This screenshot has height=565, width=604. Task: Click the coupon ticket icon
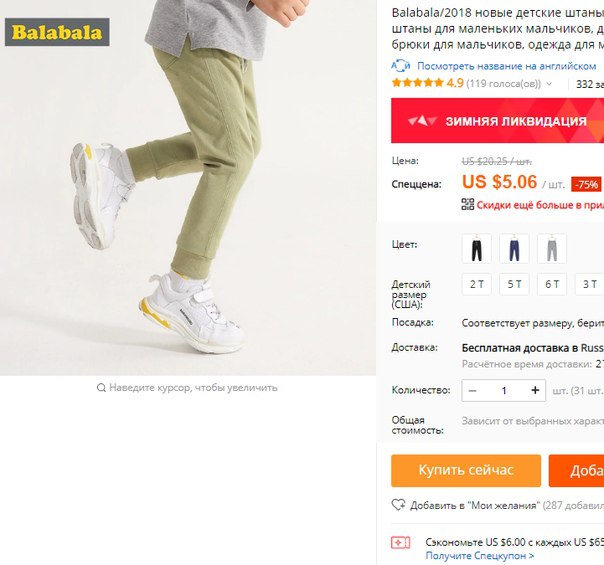click(x=401, y=543)
